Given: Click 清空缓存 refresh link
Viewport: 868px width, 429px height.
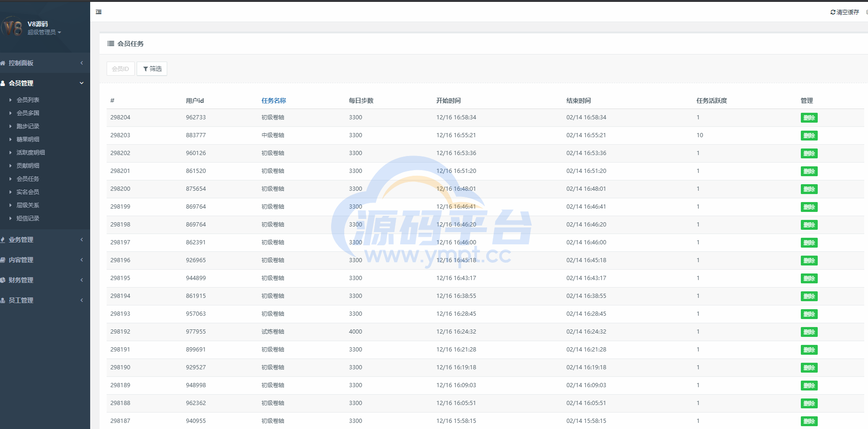Looking at the screenshot, I should [x=845, y=12].
